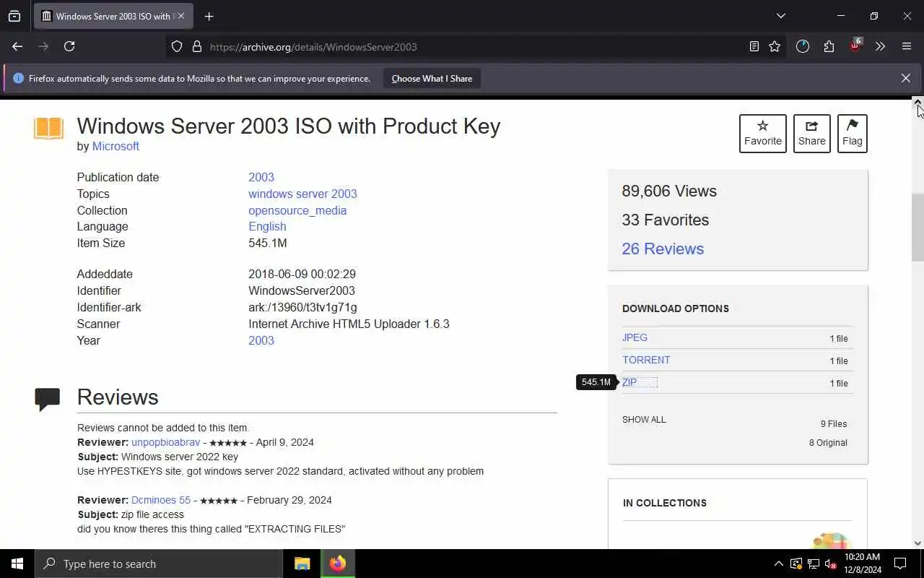Screen dimensions: 924x578
Task: Open the extensions puzzle icon
Action: pos(829,46)
